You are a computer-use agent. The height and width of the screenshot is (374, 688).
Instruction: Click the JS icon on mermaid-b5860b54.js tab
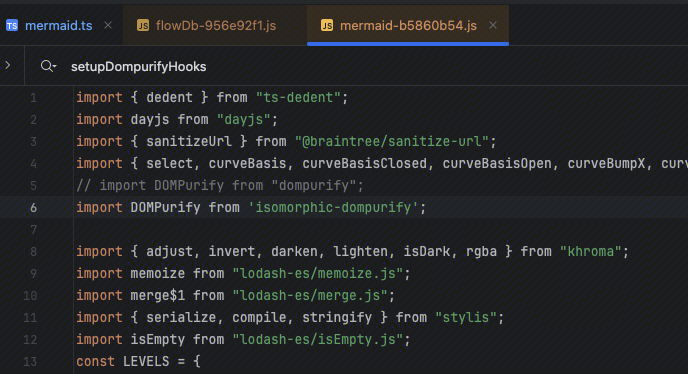coord(327,25)
